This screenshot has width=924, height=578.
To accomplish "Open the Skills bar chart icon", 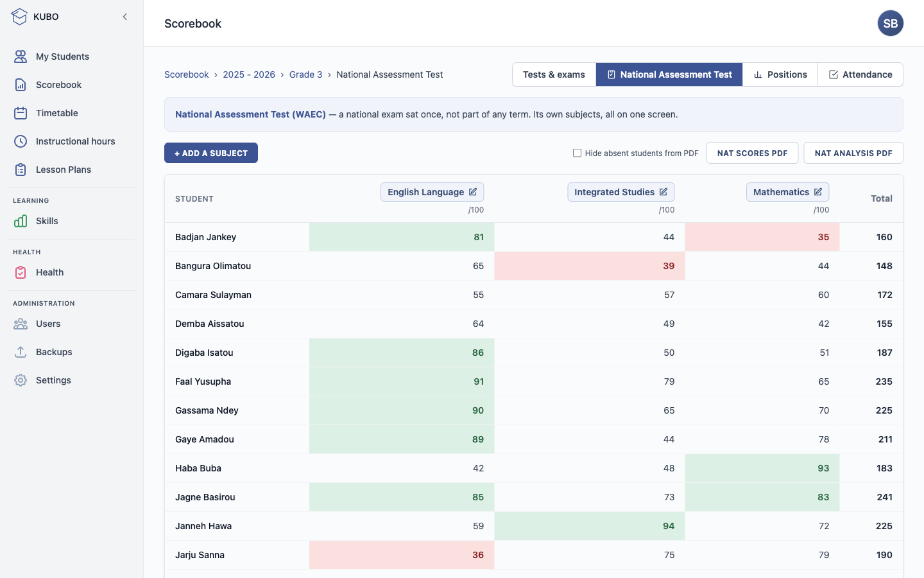I will (21, 221).
